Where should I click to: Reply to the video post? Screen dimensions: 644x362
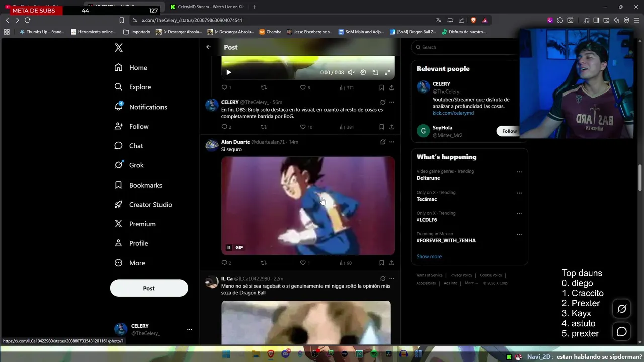[226, 87]
